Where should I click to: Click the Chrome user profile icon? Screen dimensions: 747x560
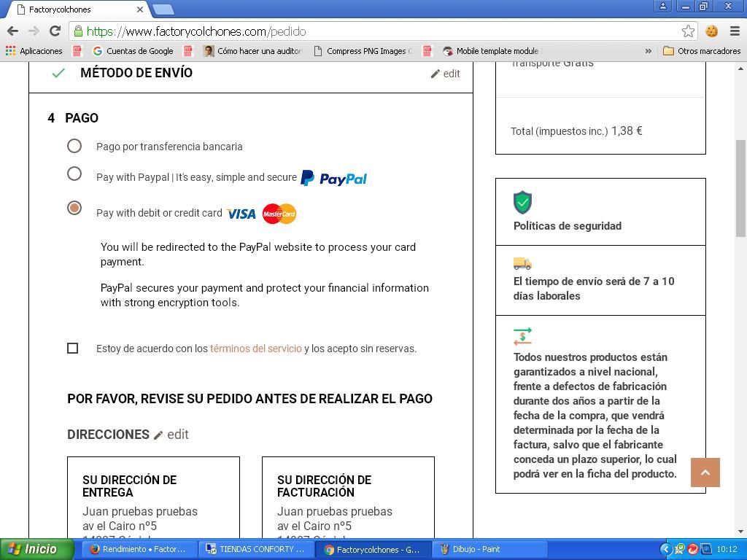click(x=662, y=6)
